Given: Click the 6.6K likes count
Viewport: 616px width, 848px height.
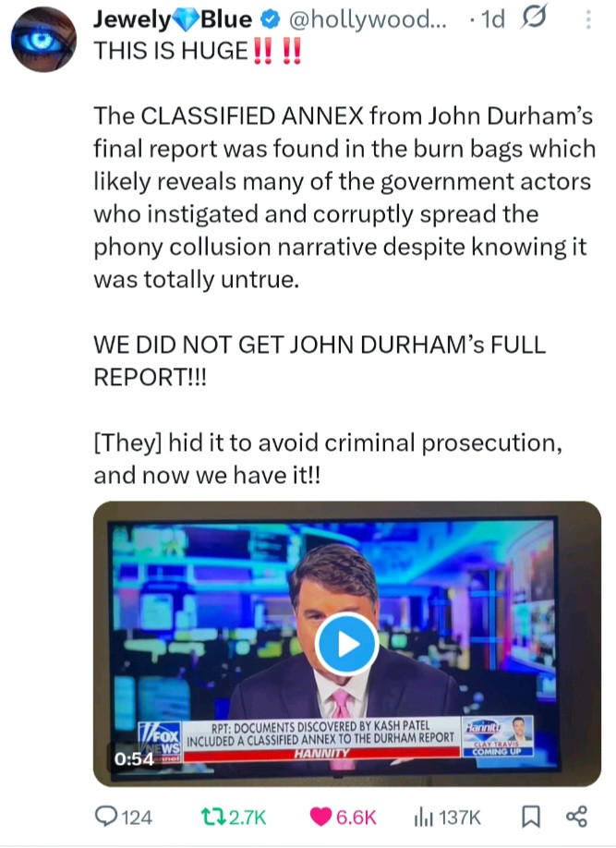Looking at the screenshot, I should pyautogui.click(x=356, y=817).
